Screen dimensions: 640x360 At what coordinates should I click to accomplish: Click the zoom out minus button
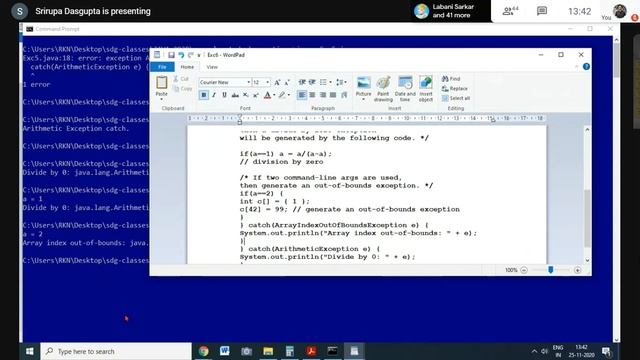pos(524,270)
